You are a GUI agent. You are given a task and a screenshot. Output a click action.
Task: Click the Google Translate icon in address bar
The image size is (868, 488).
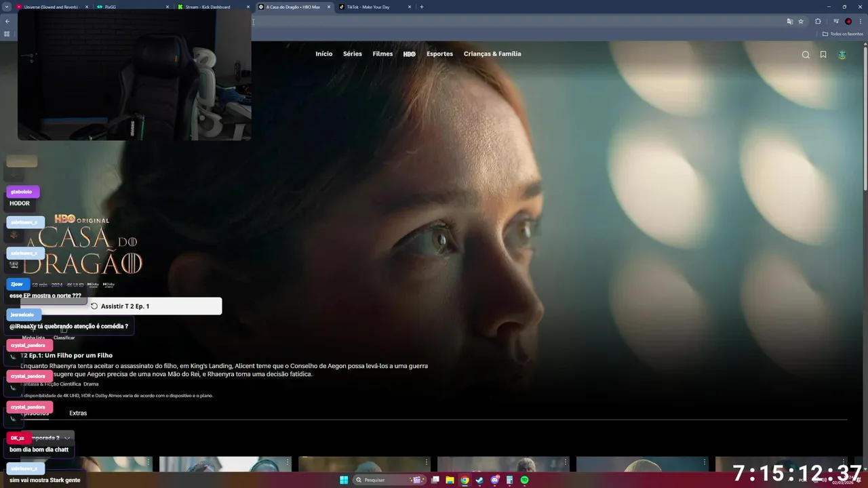click(789, 21)
